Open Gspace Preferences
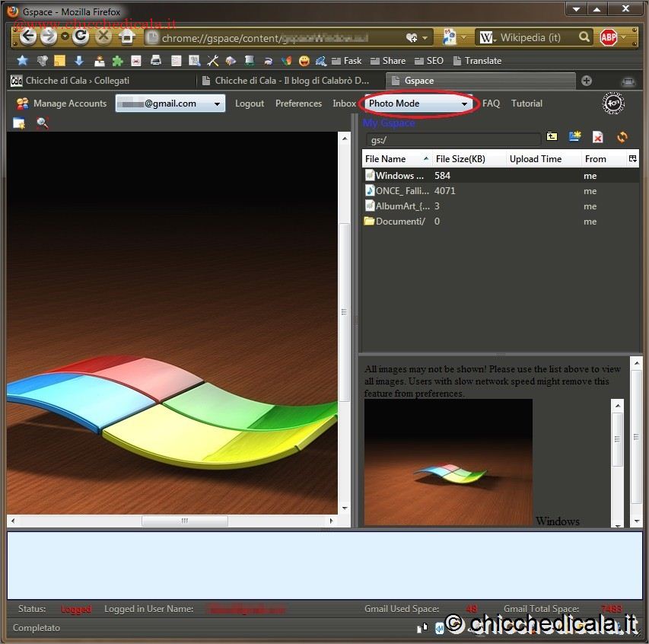649x644 pixels. click(298, 104)
